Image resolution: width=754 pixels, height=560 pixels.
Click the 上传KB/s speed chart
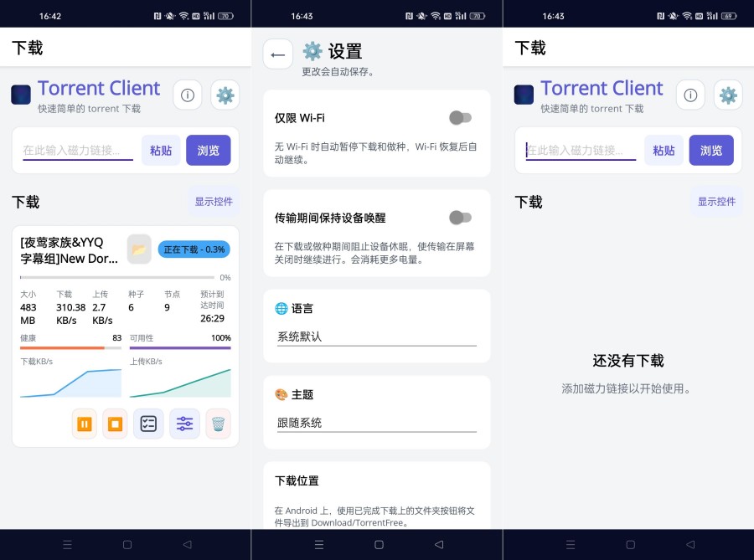(180, 383)
